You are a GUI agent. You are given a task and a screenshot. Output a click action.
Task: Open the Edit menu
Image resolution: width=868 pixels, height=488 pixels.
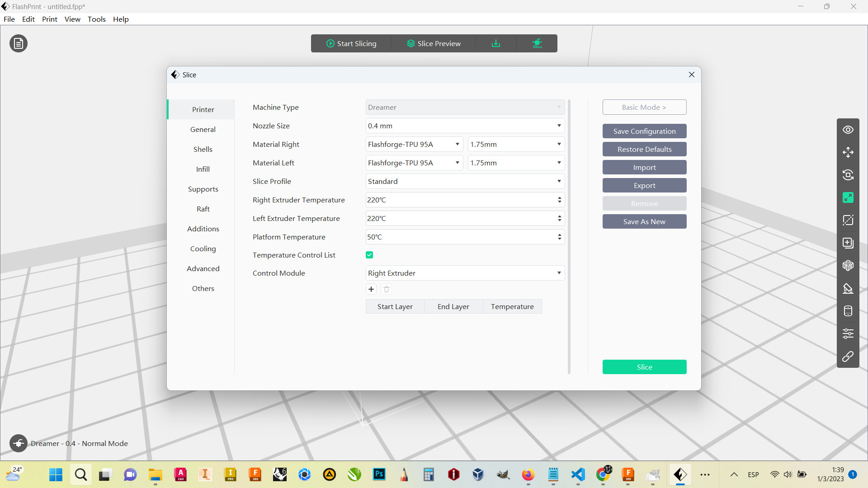[28, 19]
